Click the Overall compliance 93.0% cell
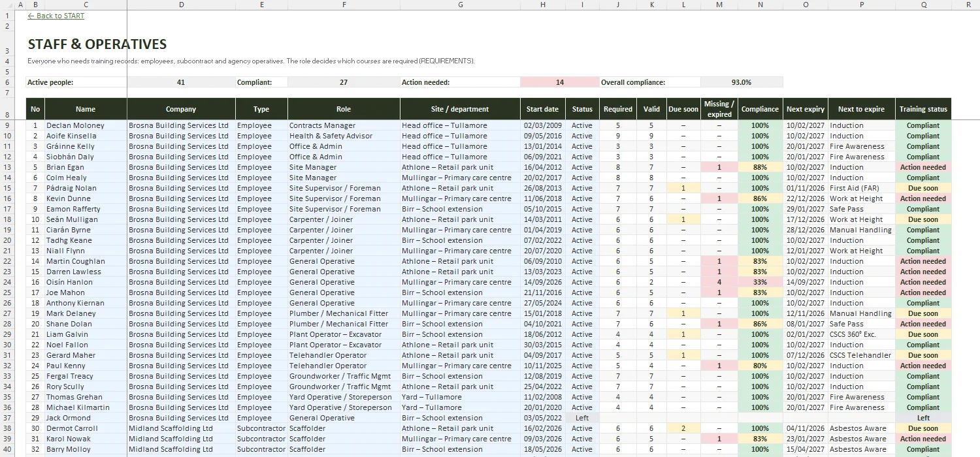Viewport: 980px width, 457px height. pos(742,82)
